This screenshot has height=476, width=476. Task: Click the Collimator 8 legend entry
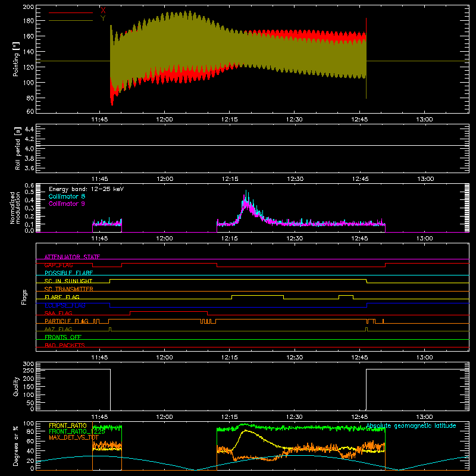(67, 196)
